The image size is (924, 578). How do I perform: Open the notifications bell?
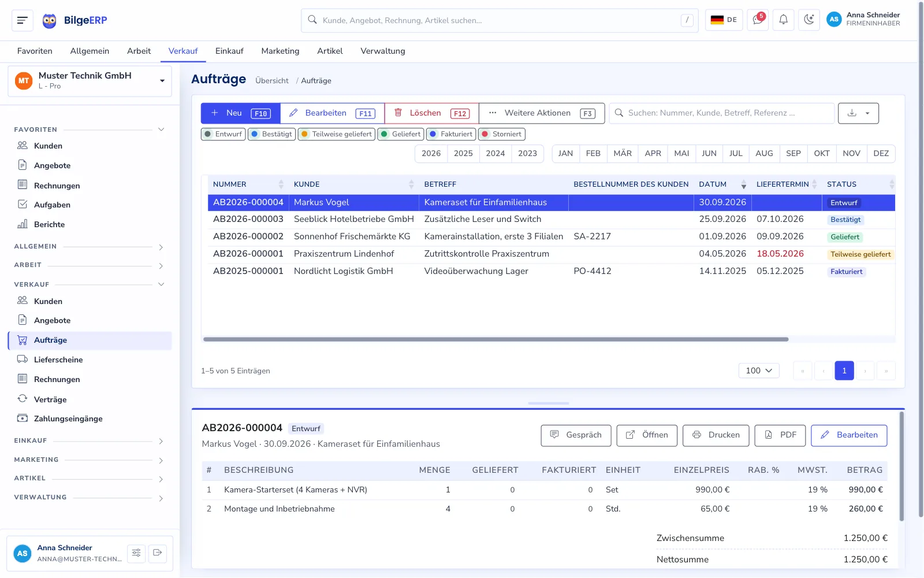coord(784,20)
